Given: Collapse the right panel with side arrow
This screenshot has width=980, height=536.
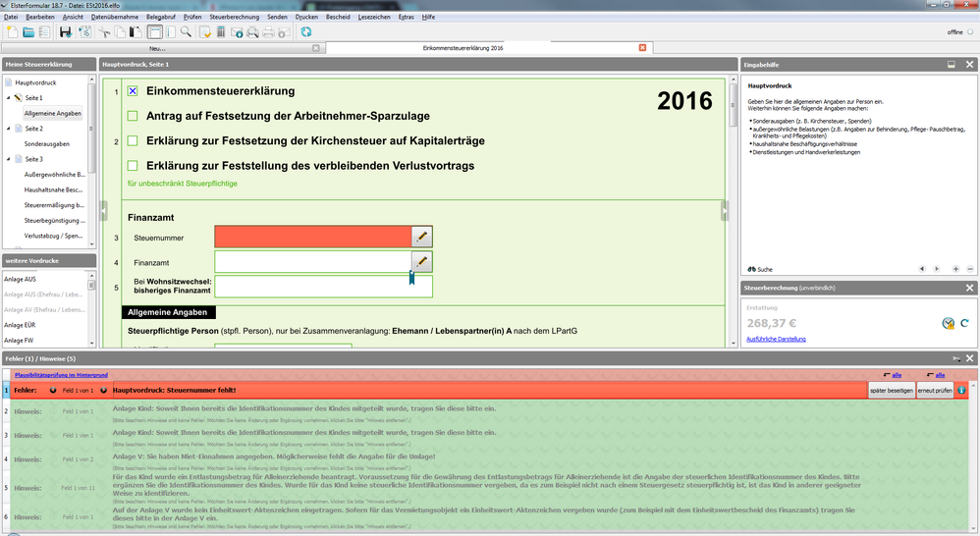Looking at the screenshot, I should tap(725, 210).
